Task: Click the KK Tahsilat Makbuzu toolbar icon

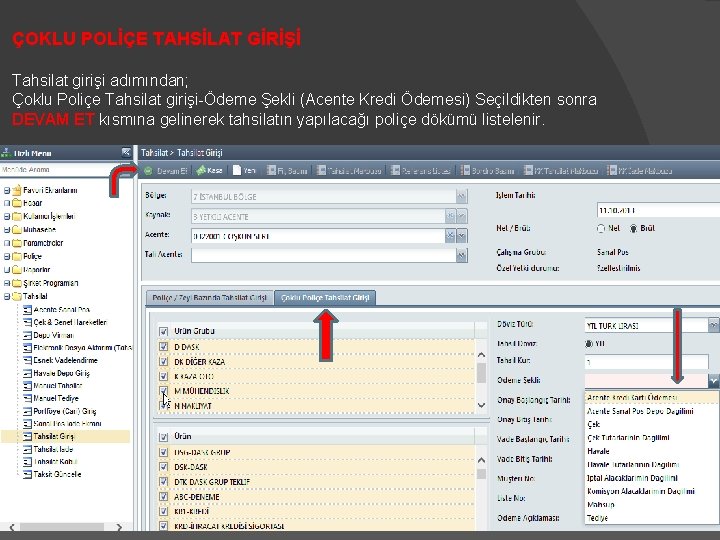Action: (x=529, y=170)
